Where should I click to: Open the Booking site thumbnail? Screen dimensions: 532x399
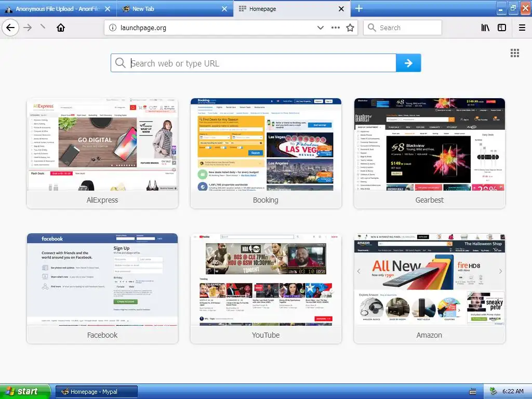[265, 144]
